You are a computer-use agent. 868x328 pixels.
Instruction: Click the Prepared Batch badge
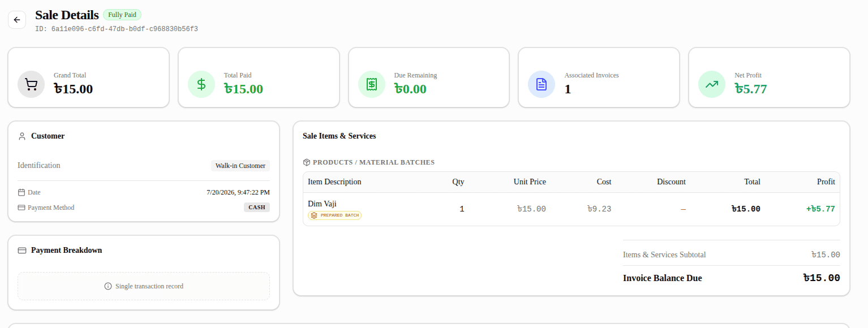[x=335, y=215]
